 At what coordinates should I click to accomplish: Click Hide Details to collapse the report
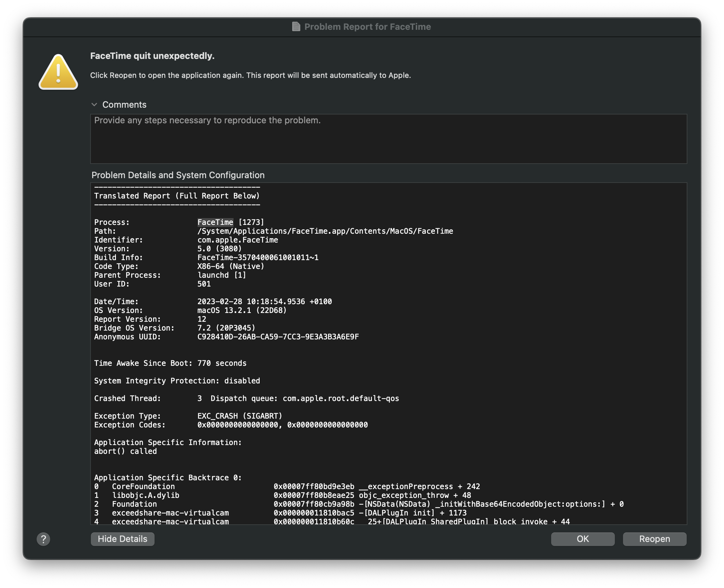pyautogui.click(x=122, y=539)
